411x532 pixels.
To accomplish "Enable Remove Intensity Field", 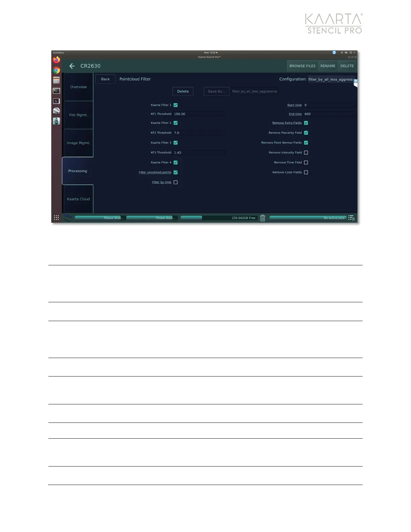I will [306, 152].
